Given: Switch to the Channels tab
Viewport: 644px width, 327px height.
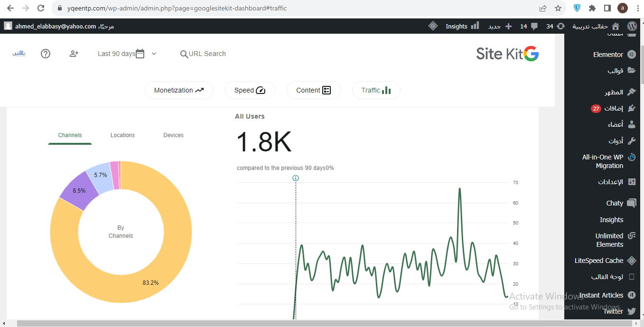Looking at the screenshot, I should click(x=70, y=135).
